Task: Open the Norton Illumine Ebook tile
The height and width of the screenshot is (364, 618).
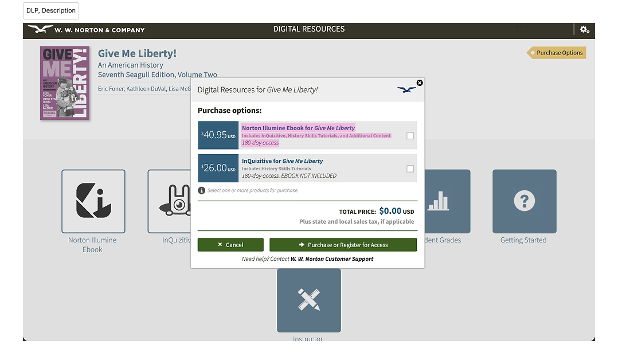Action: [93, 201]
